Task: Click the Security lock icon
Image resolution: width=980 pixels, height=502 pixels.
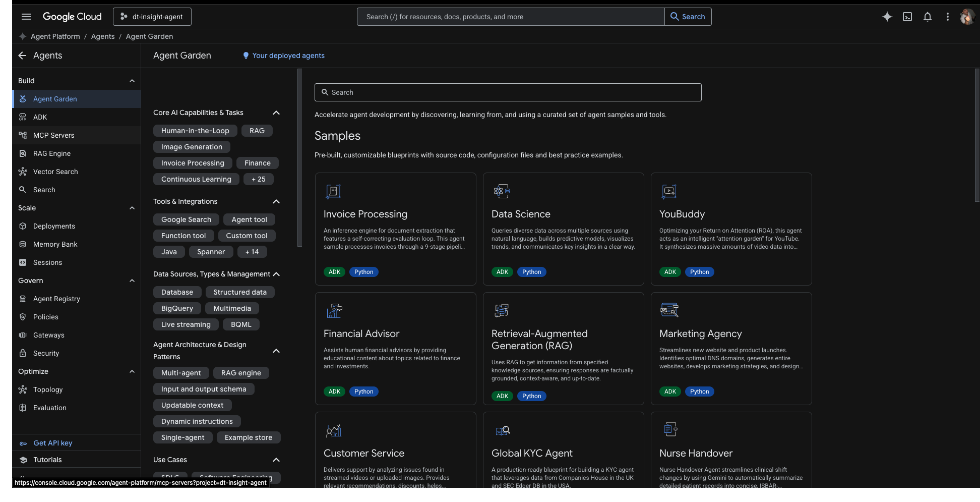Action: coord(23,353)
